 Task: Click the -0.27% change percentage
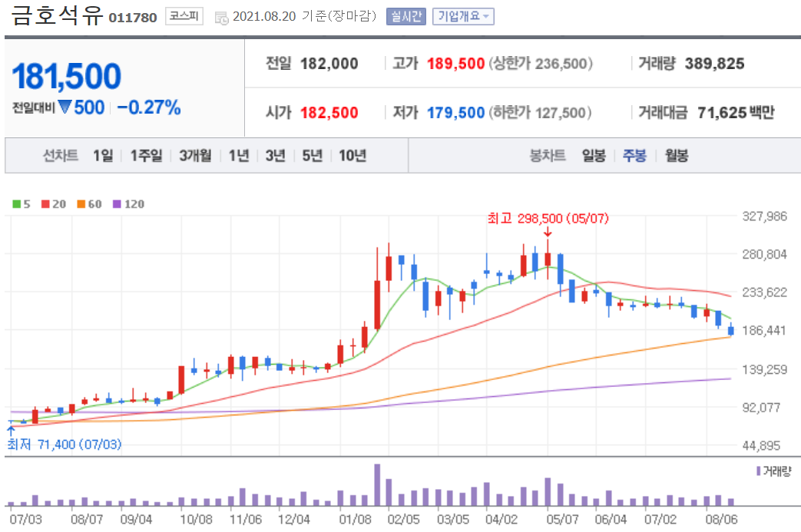coord(149,107)
